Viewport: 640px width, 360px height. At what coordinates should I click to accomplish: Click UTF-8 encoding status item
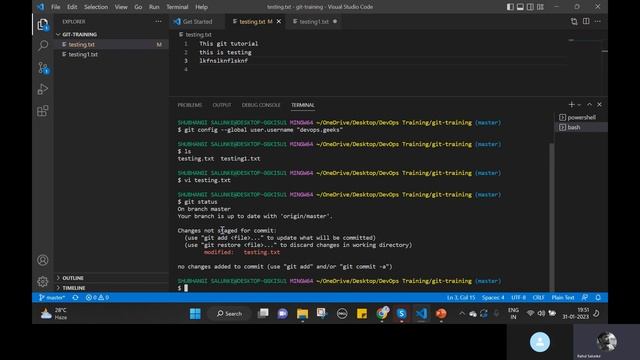(518, 298)
